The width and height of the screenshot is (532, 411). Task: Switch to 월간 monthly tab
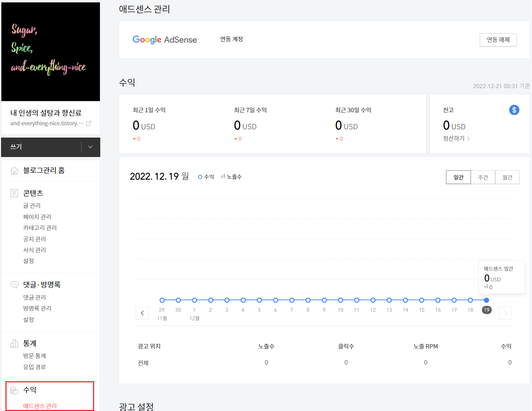[x=507, y=177]
